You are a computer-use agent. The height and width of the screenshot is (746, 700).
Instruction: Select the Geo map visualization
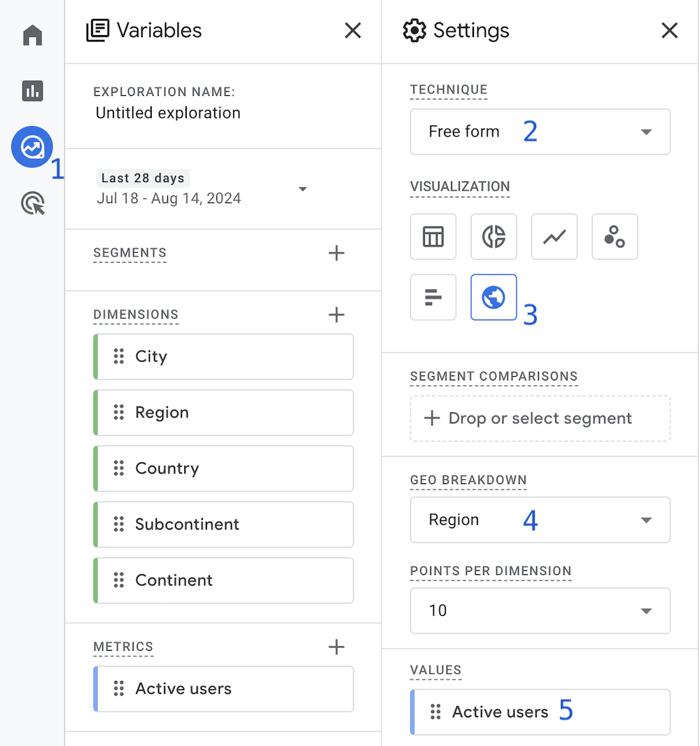click(x=493, y=297)
